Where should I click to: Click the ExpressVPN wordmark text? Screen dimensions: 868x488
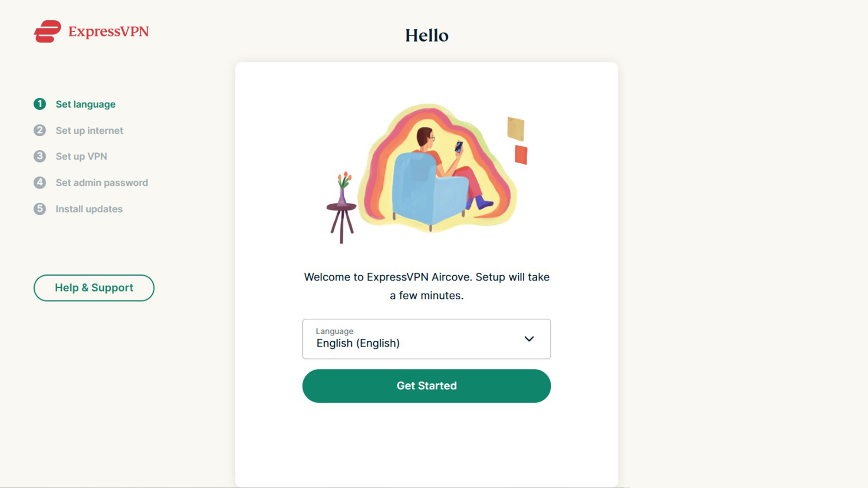coord(108,31)
